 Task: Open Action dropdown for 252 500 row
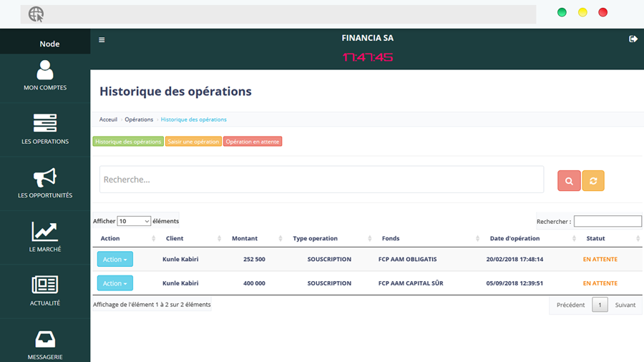coord(115,260)
